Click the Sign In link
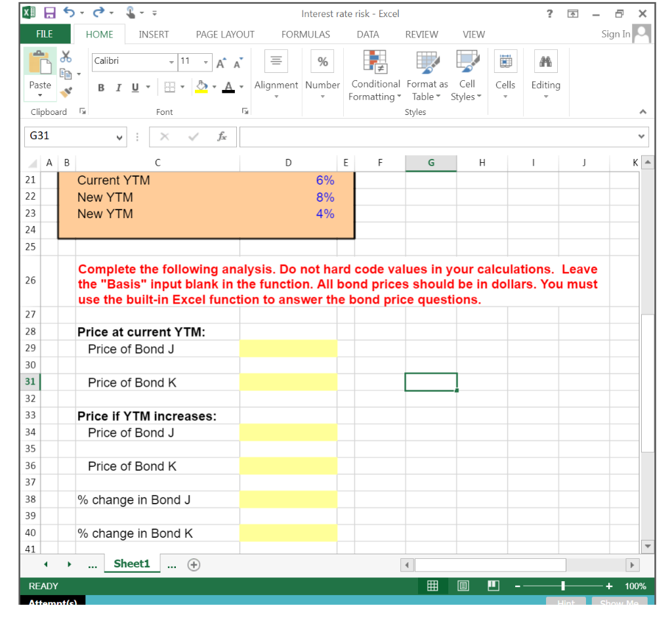 point(615,33)
